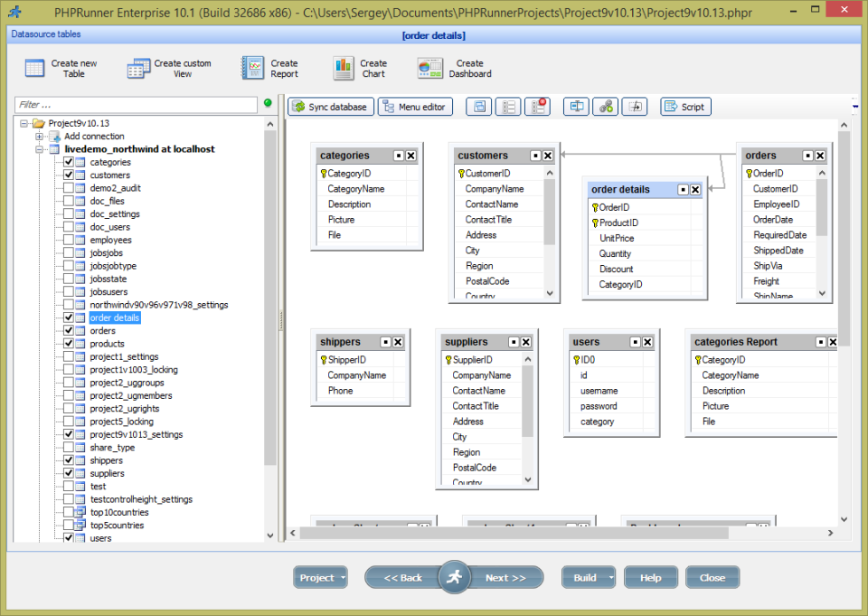Click orders box scroll down arrow
868x616 pixels.
pyautogui.click(x=822, y=293)
